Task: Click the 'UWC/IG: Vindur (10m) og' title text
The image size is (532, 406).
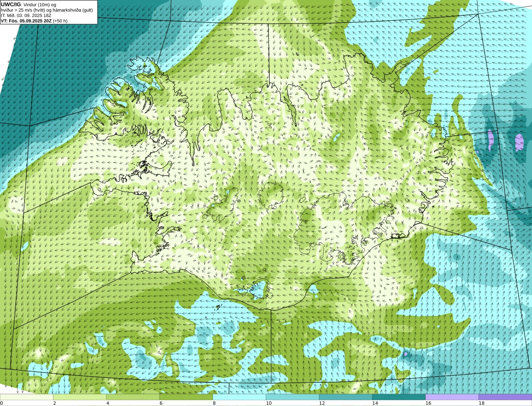Action: [x=28, y=5]
